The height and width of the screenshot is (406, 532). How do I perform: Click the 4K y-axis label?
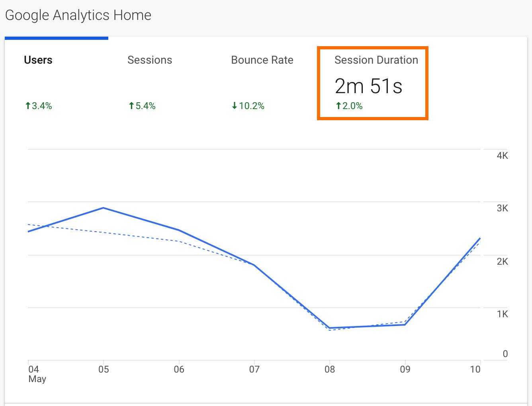[503, 156]
